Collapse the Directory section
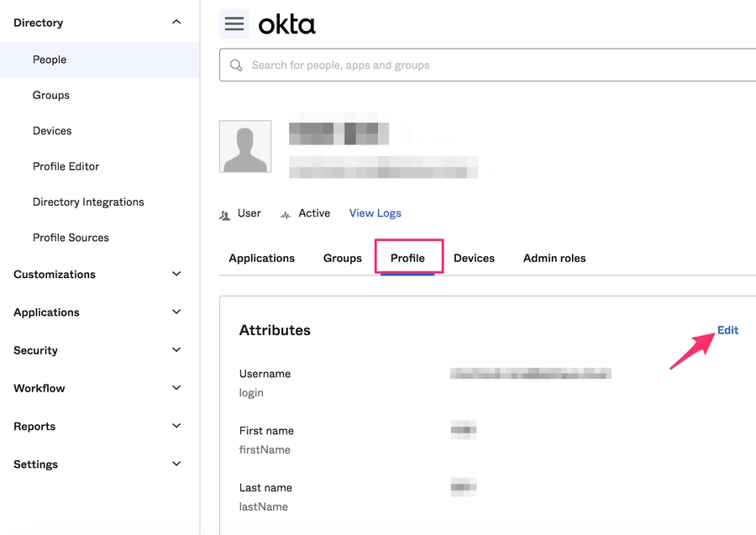 [x=176, y=23]
